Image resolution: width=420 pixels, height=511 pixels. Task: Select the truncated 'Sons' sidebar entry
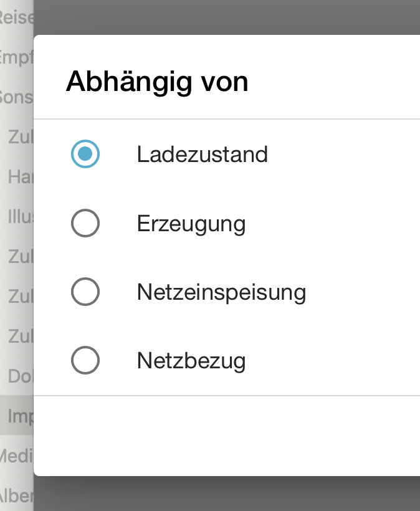pos(16,97)
